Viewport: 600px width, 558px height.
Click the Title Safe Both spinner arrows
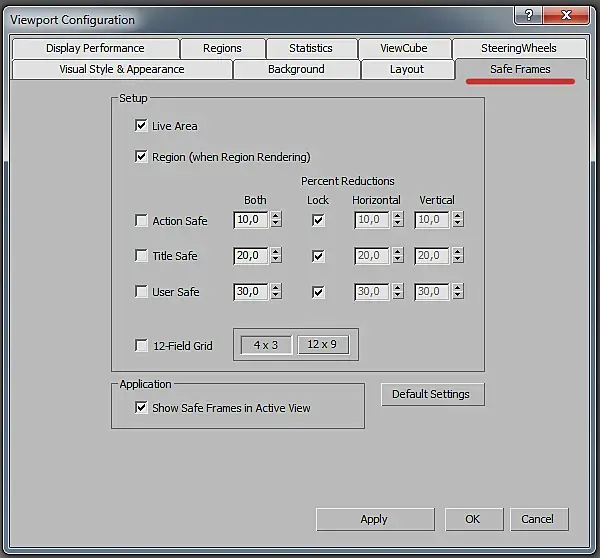click(x=276, y=255)
